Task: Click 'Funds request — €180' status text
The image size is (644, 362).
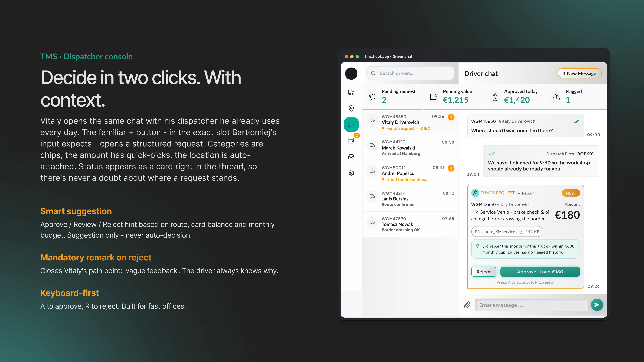Action: (x=408, y=128)
